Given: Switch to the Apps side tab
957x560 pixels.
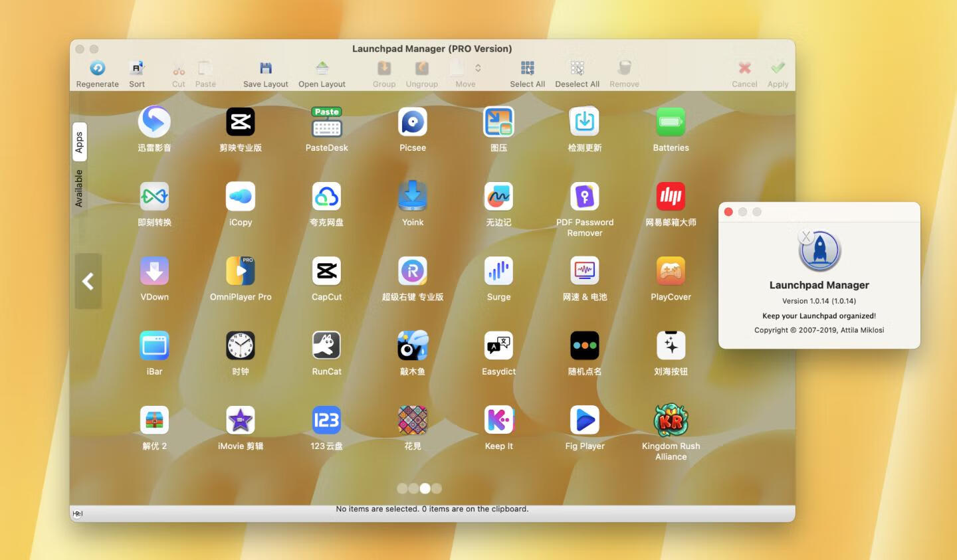Looking at the screenshot, I should pyautogui.click(x=79, y=142).
